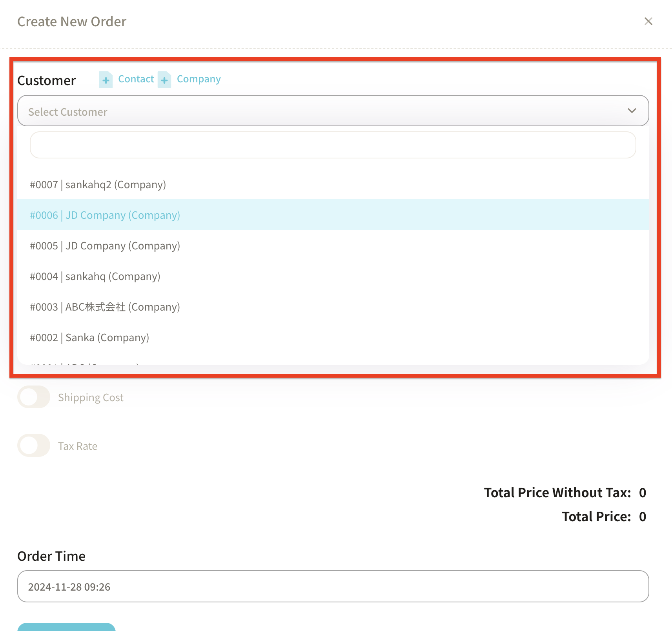Enable the Shipping Cost toggle
The height and width of the screenshot is (631, 672).
pos(34,397)
